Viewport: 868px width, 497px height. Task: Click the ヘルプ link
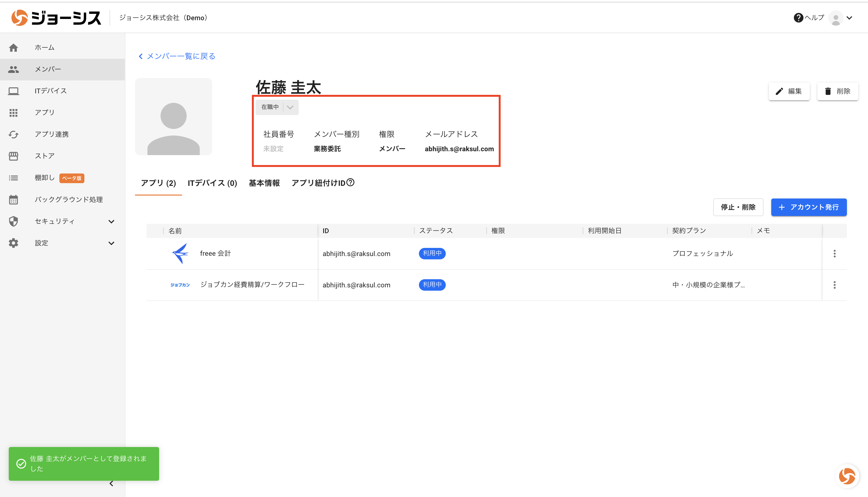click(x=814, y=18)
